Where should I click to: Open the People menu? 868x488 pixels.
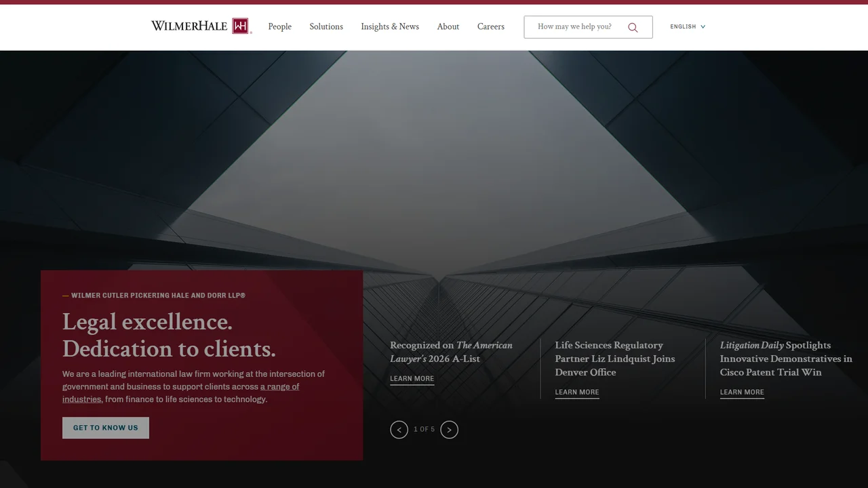point(279,26)
